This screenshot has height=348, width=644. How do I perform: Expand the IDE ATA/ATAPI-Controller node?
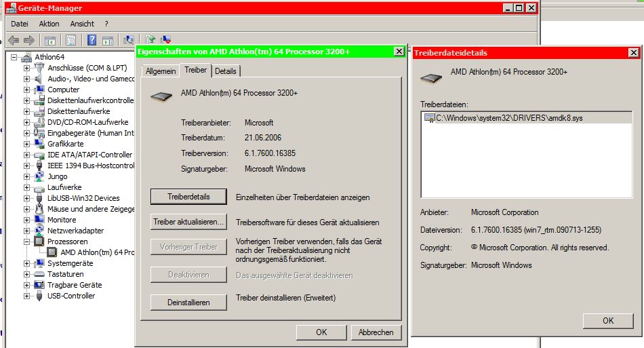tap(26, 155)
